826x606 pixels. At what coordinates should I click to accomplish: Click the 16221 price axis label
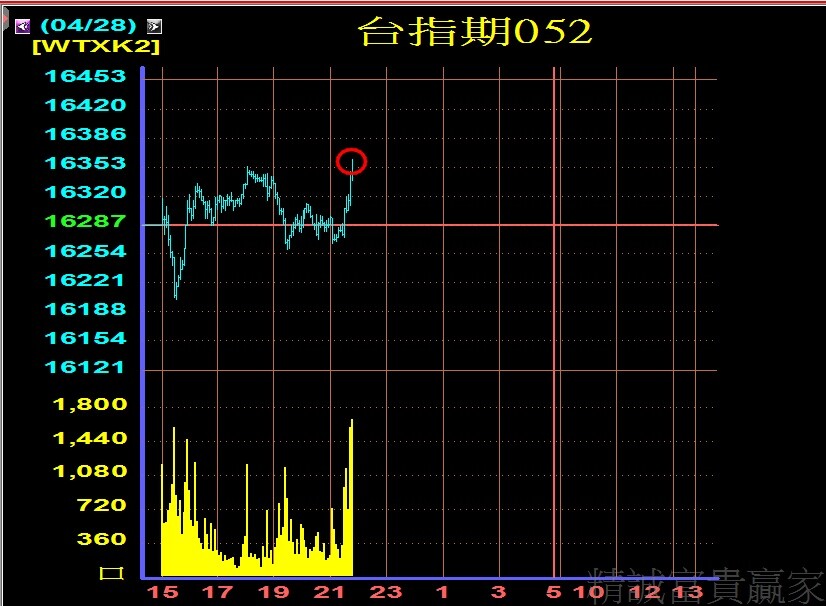pyautogui.click(x=85, y=280)
